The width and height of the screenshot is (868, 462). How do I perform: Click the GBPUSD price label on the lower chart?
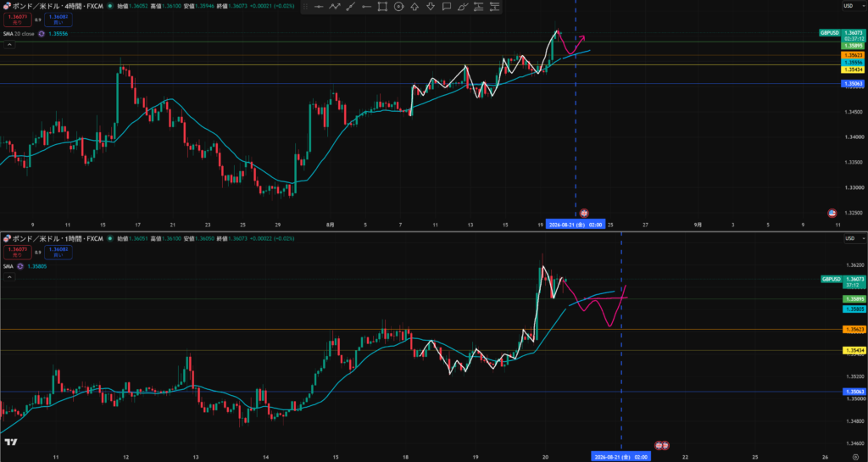(x=832, y=280)
